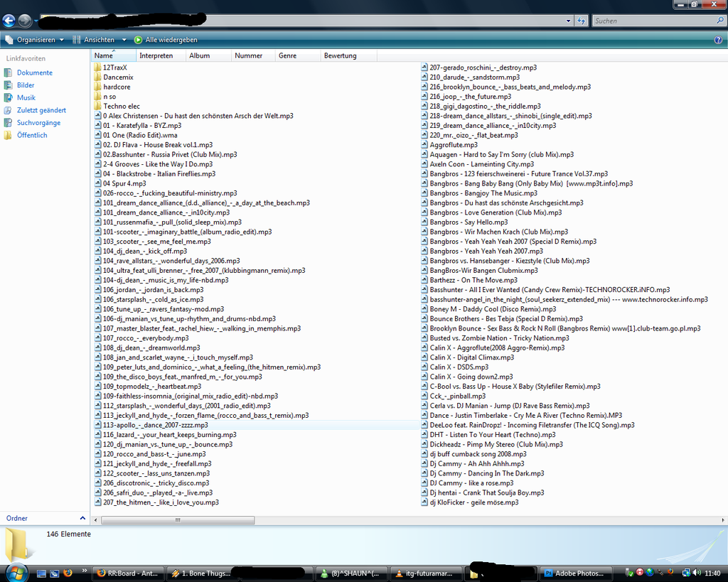
Task: Open the Dokumente favorite link
Action: point(35,72)
